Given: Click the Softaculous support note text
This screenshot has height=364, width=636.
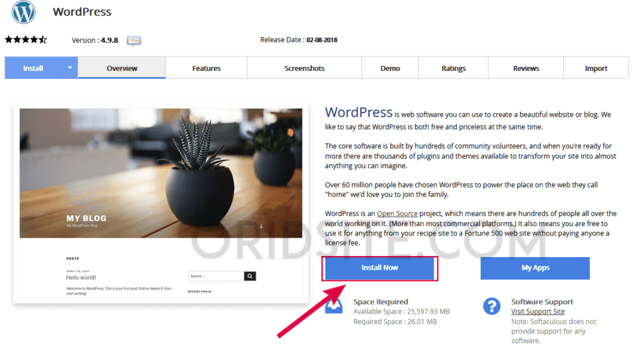Looking at the screenshot, I should (x=553, y=331).
